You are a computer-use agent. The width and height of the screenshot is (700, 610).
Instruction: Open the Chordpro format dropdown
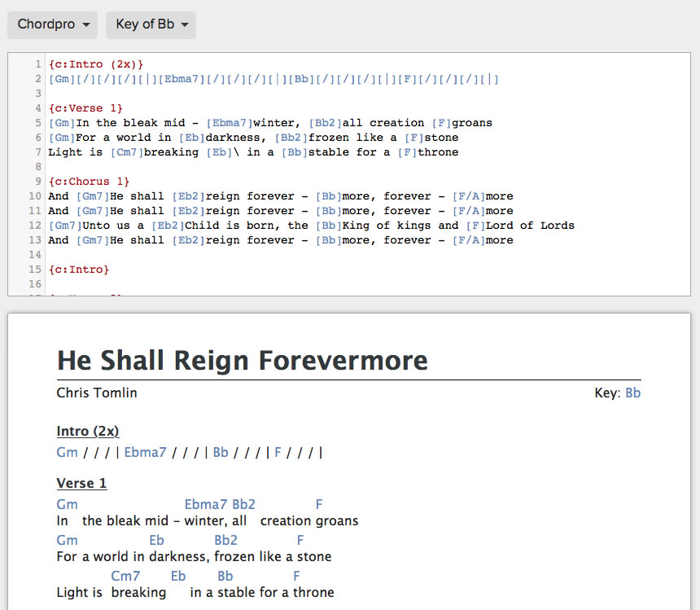point(53,24)
